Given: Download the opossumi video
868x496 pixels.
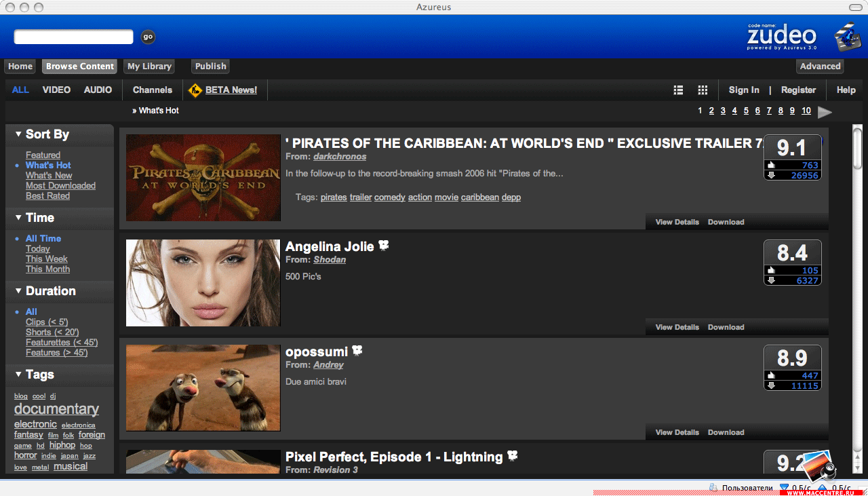Looking at the screenshot, I should click(x=726, y=432).
